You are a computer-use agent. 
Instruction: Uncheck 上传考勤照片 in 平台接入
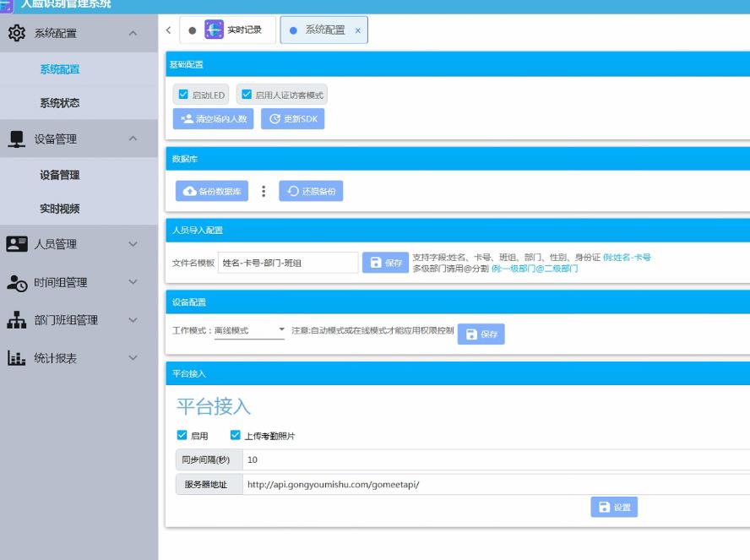pos(232,435)
